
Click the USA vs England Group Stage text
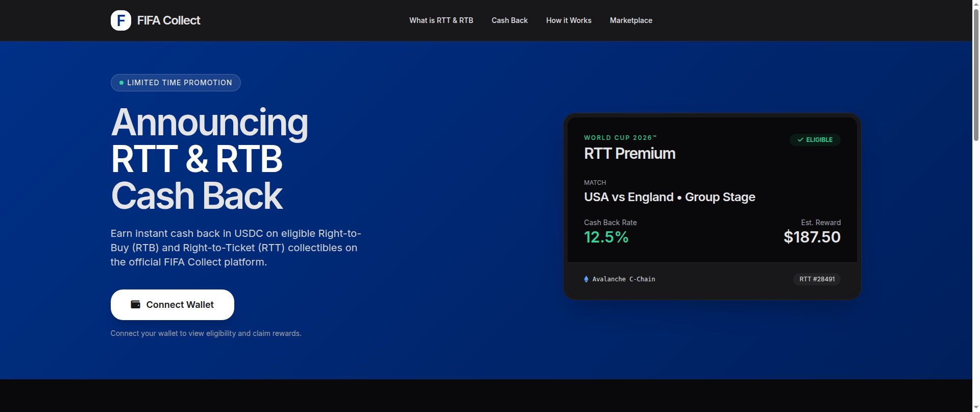pos(669,197)
